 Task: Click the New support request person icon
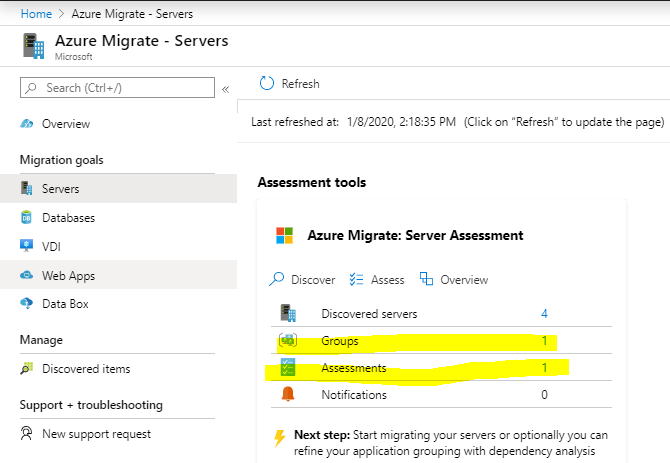[26, 434]
